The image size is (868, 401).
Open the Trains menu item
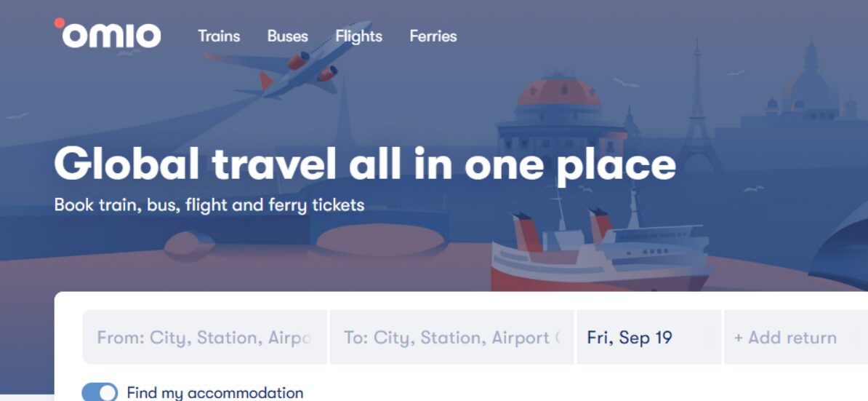tap(219, 36)
